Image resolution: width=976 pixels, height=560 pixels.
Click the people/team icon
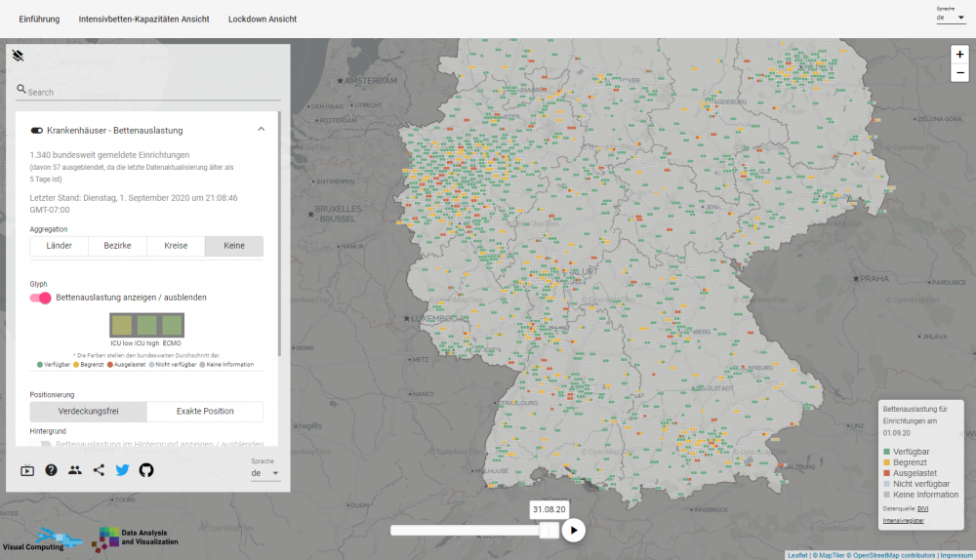point(75,470)
